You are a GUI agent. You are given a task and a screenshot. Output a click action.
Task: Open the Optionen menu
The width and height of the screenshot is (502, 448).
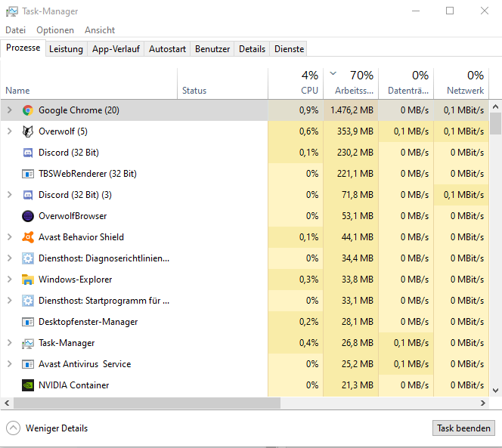tap(55, 30)
